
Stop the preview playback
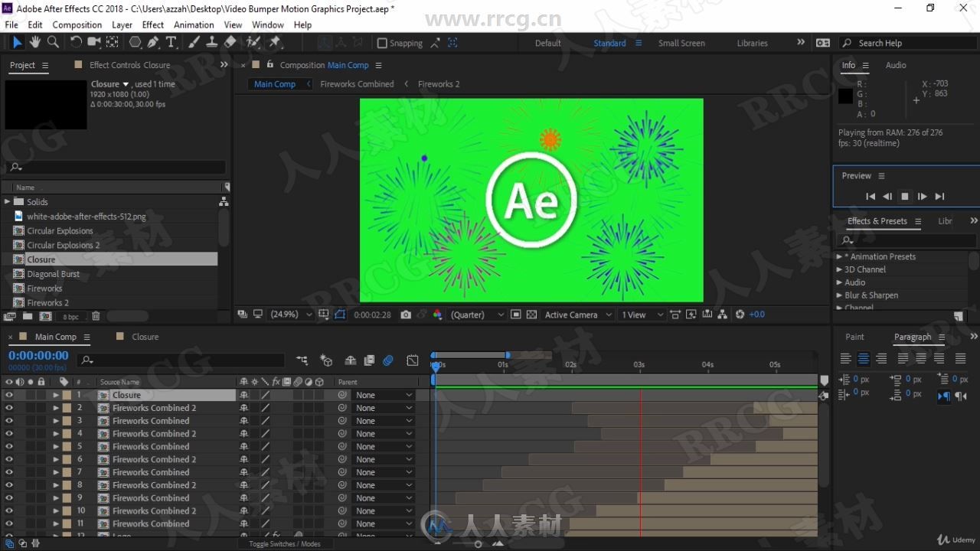[x=905, y=197]
